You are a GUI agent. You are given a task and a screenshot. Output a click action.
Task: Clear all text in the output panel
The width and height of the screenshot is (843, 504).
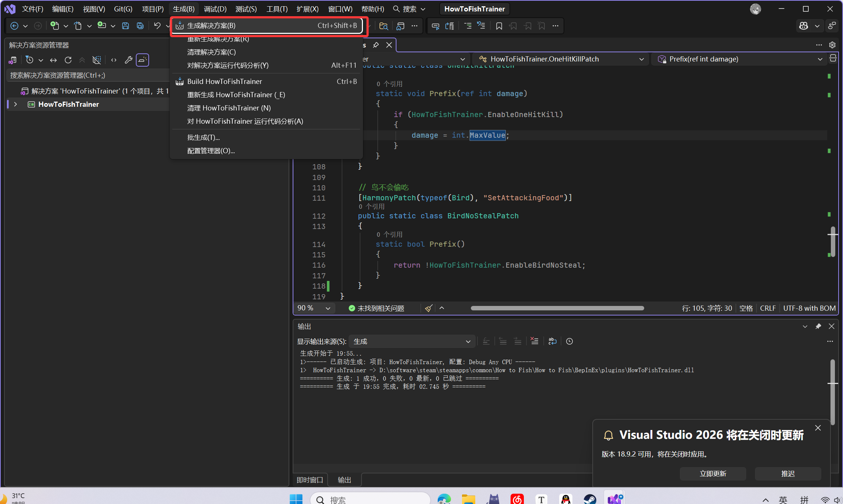tap(535, 341)
